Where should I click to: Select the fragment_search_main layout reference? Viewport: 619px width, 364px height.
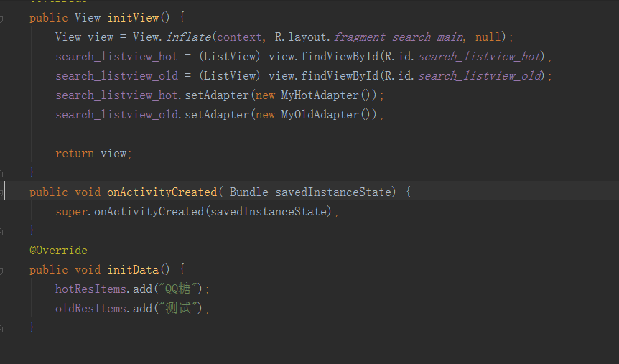(x=399, y=37)
